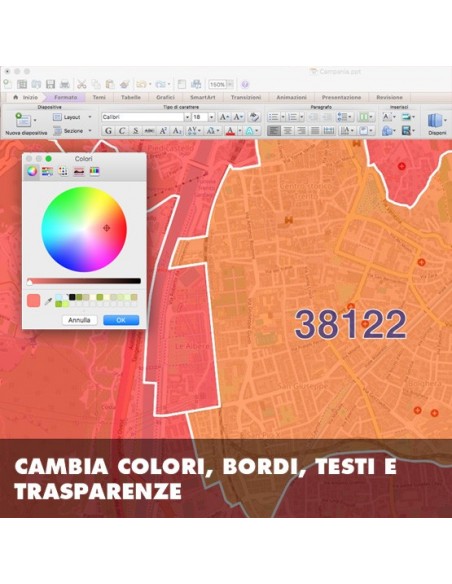This screenshot has height=584, width=452.
Task: Click the bulleted list icon
Action: (273, 117)
